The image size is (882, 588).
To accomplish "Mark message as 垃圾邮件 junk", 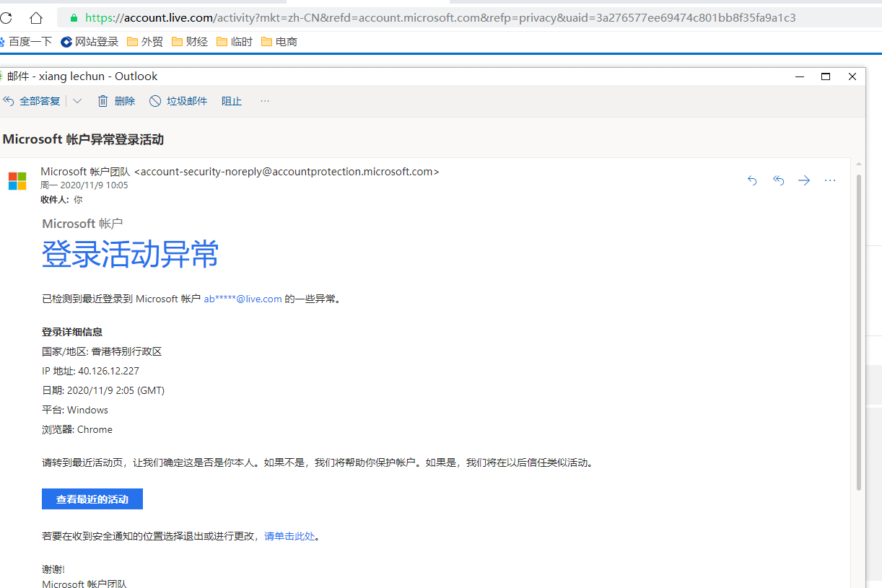I will [x=178, y=101].
